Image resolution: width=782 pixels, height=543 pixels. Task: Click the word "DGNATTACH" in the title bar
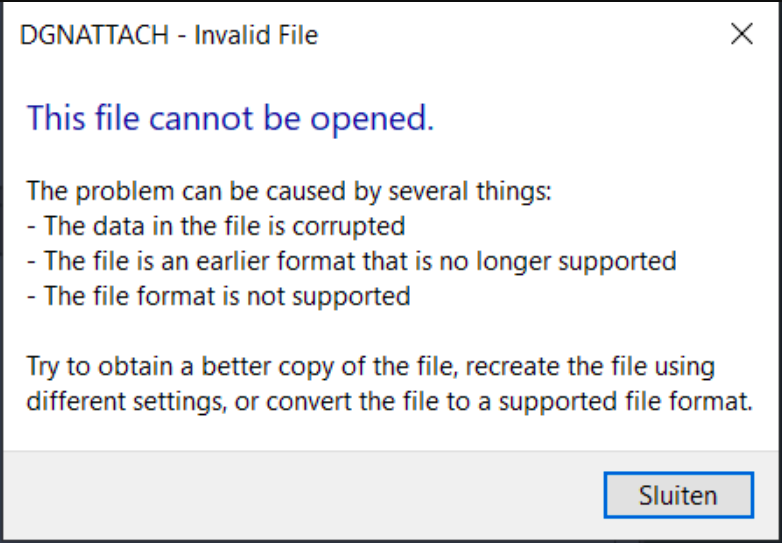94,36
